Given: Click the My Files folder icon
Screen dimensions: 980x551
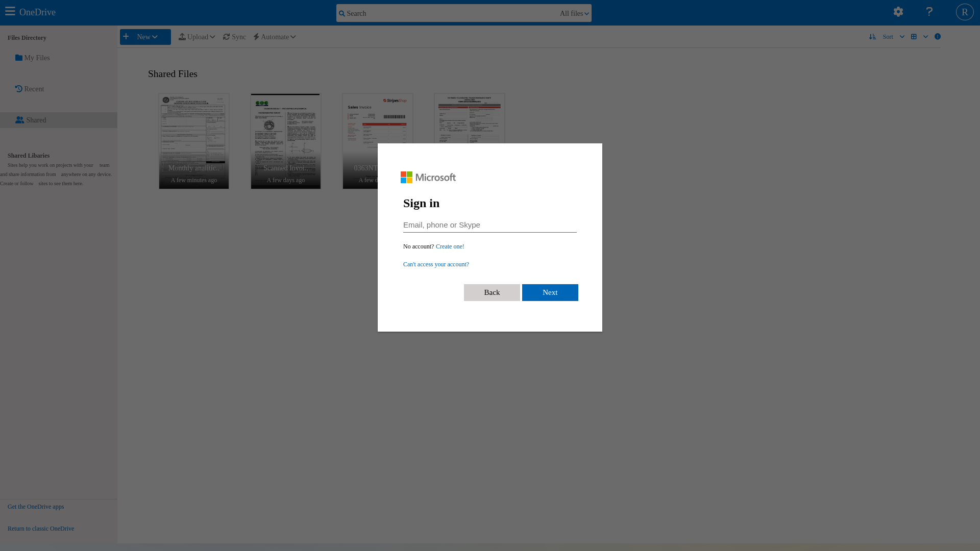Looking at the screenshot, I should click(x=19, y=58).
